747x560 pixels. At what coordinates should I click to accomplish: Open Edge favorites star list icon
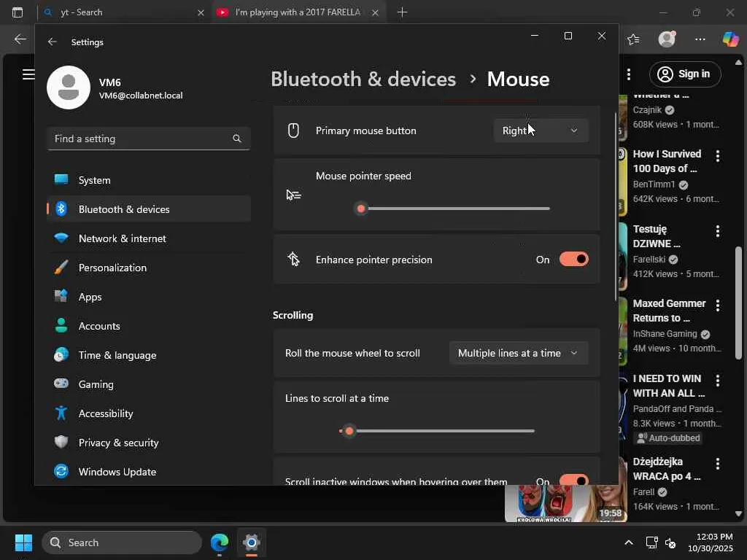click(x=633, y=39)
